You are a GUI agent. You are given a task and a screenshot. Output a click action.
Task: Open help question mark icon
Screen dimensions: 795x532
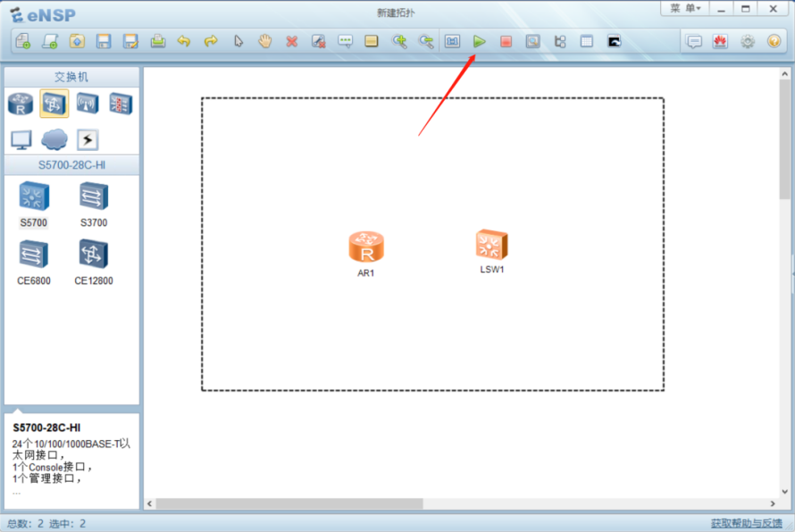(x=774, y=41)
